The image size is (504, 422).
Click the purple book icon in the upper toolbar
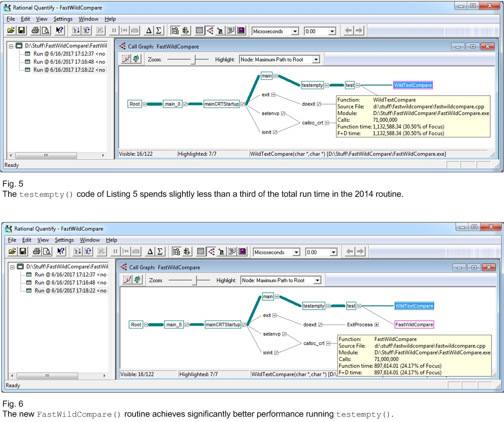(x=241, y=31)
